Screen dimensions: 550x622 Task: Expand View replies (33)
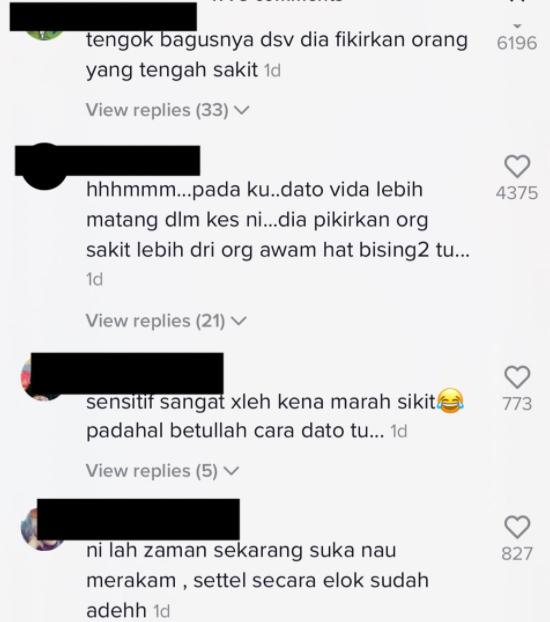167,110
